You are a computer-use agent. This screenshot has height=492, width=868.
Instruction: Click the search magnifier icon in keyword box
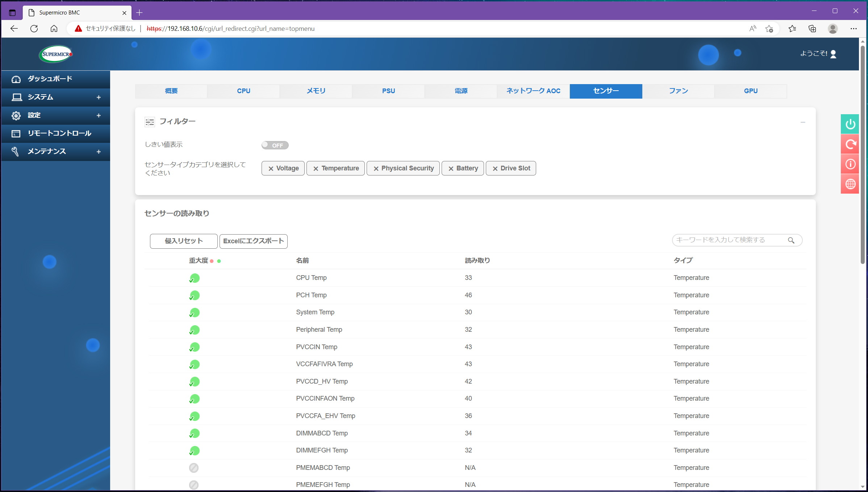791,240
